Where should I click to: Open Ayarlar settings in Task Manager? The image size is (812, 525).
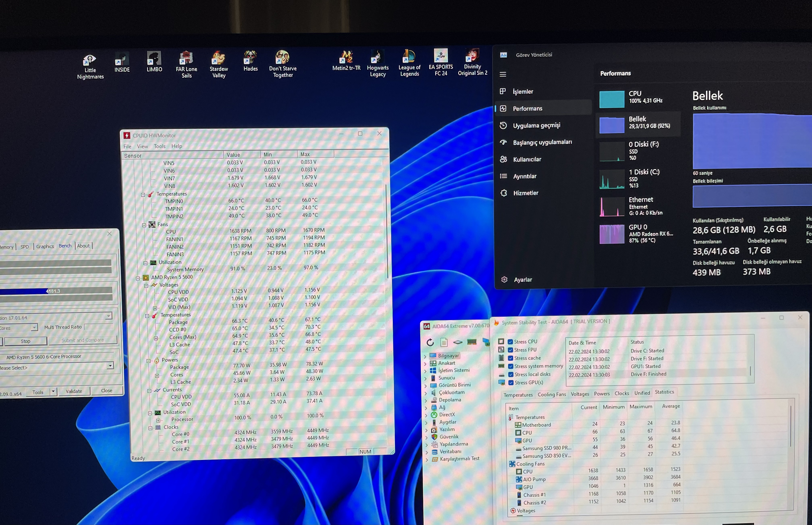point(522,280)
